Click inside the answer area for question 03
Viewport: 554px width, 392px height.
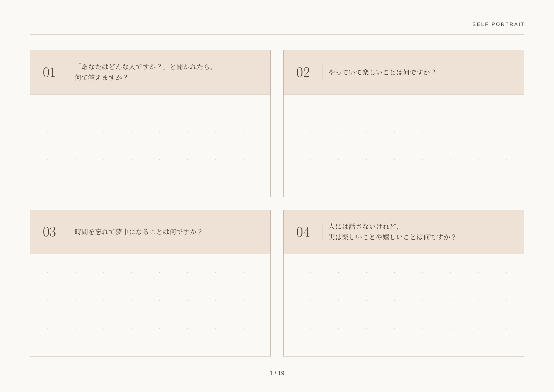(x=150, y=305)
